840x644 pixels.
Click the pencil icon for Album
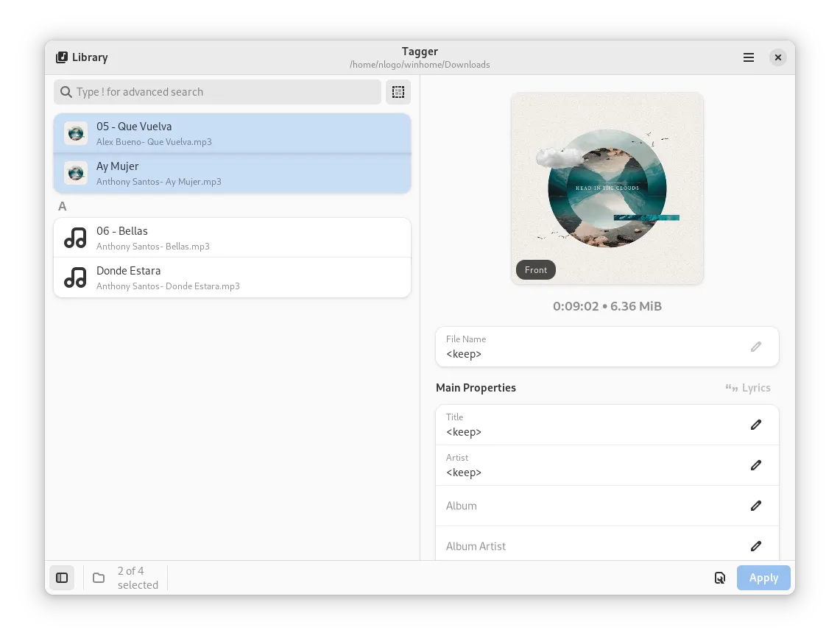[x=755, y=506]
